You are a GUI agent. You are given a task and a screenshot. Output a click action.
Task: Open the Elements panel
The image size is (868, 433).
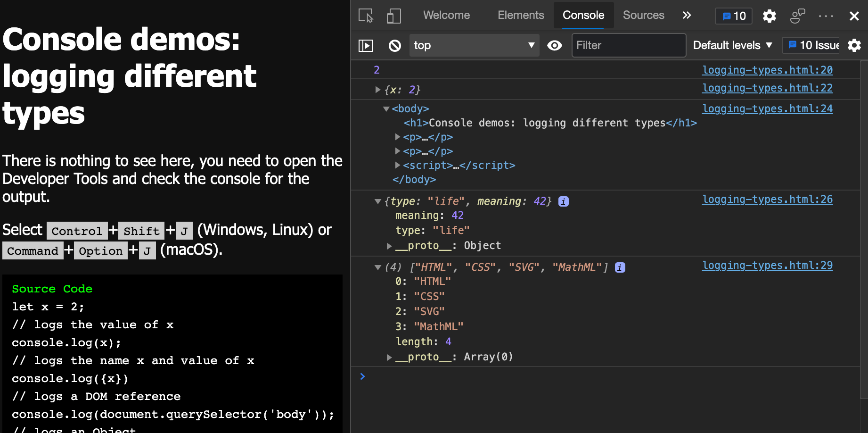(x=521, y=15)
